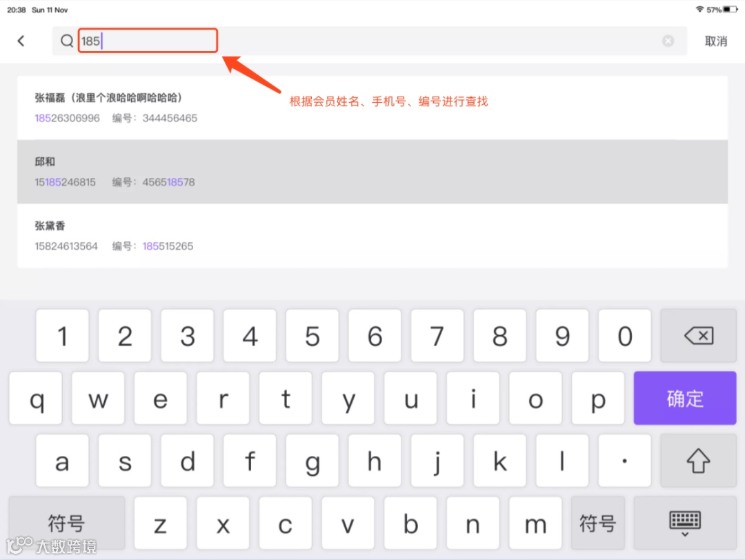Tap member number 456518578
The height and width of the screenshot is (560, 745).
(x=169, y=182)
